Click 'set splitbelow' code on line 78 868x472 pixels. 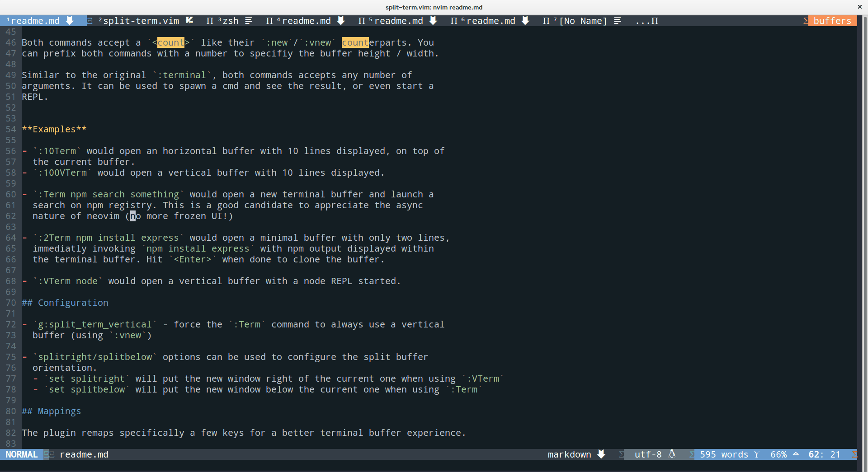[87, 389]
